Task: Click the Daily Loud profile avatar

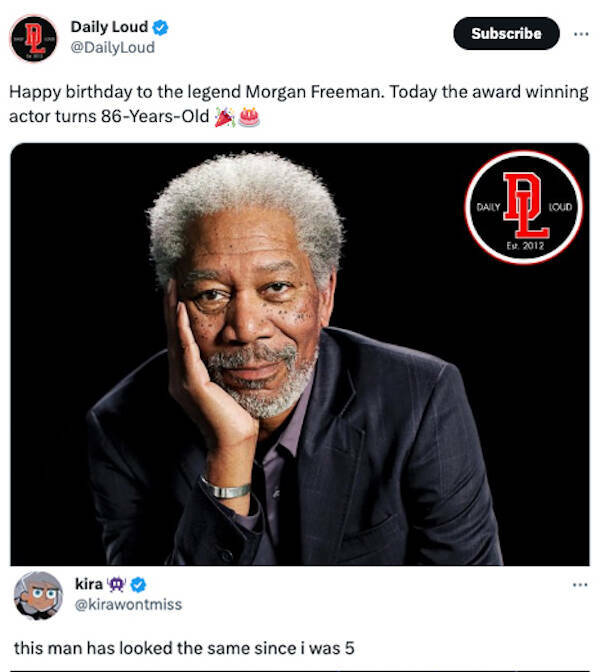Action: point(33,38)
